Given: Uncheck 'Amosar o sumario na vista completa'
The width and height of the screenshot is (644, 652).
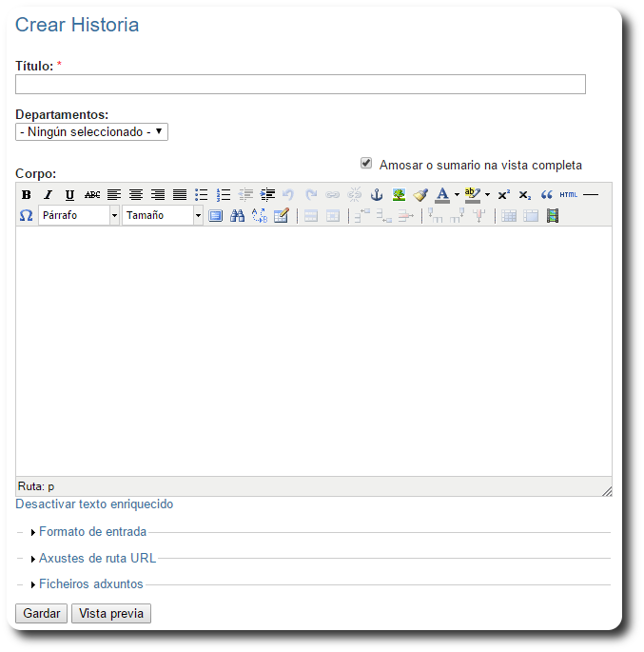Looking at the screenshot, I should coord(366,164).
